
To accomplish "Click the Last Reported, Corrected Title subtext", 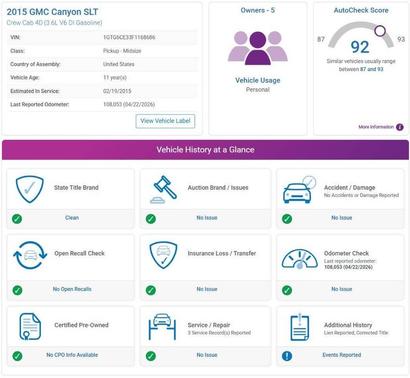I will 356,333.
